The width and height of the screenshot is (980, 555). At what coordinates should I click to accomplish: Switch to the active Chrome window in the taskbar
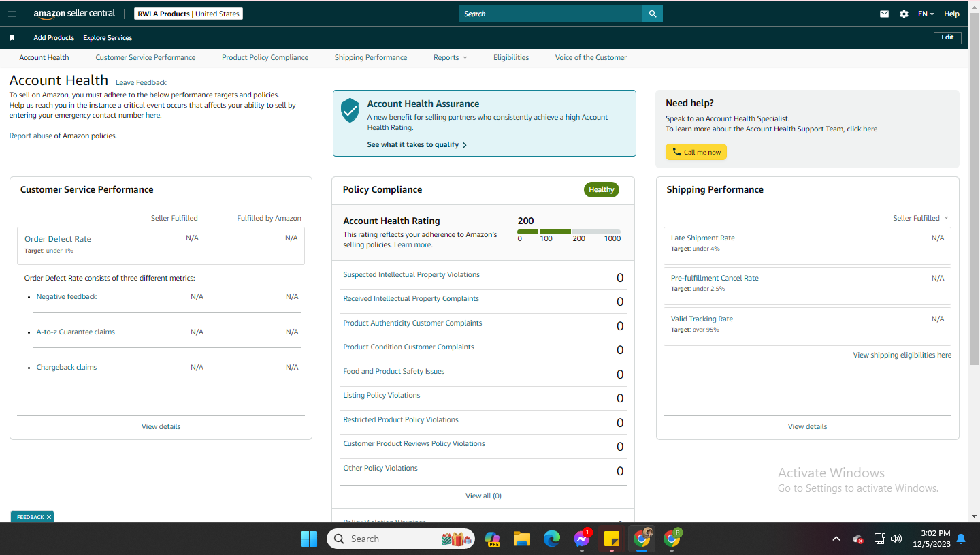[641, 539]
